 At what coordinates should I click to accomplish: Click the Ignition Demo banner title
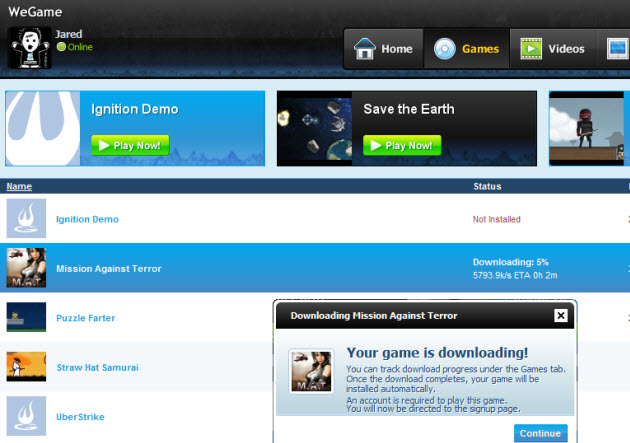pyautogui.click(x=135, y=109)
